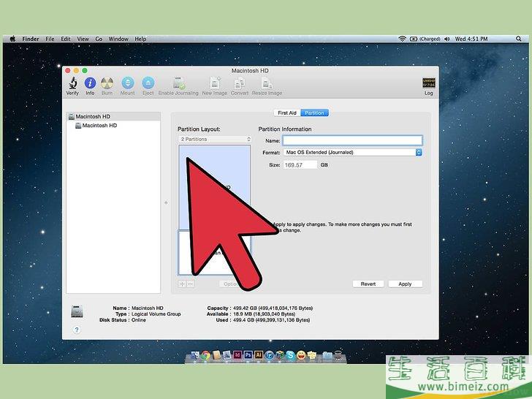Image resolution: width=532 pixels, height=399 pixels.
Task: Open the File menu
Action: tap(50, 39)
